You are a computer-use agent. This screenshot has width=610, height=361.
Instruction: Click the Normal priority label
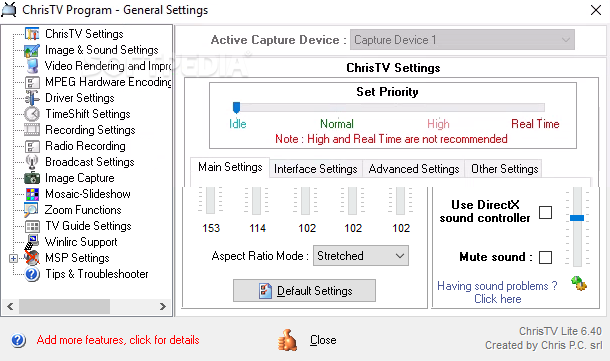337,124
